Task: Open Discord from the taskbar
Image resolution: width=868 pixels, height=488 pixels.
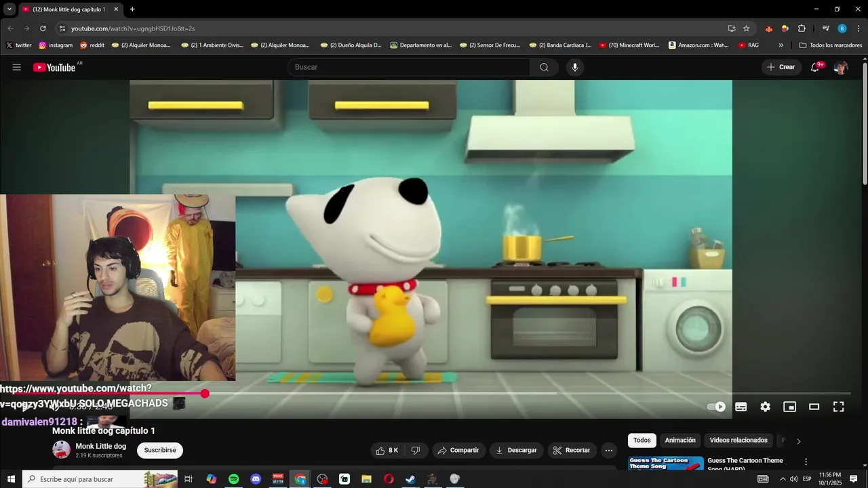Action: [x=256, y=479]
